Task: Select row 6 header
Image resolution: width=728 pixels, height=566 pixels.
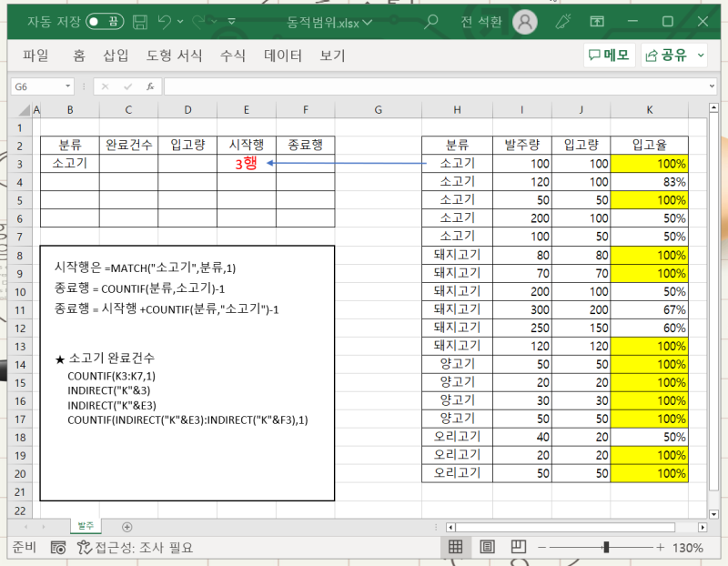Action: (19, 218)
